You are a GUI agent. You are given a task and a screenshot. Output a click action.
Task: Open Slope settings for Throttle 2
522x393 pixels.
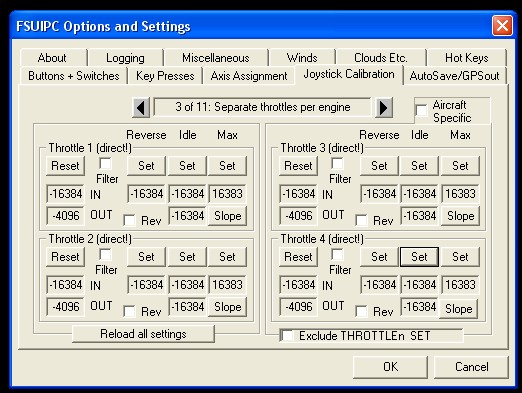(x=227, y=307)
